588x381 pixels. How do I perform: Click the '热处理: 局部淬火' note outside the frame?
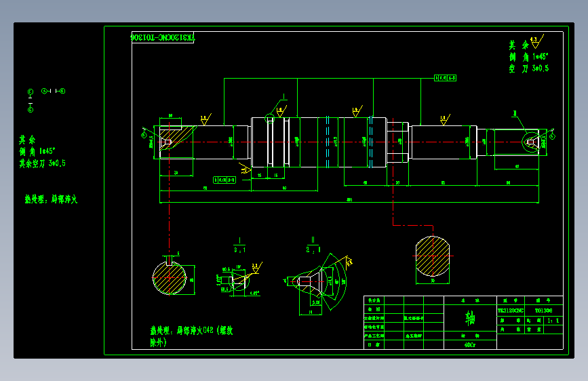(51, 199)
